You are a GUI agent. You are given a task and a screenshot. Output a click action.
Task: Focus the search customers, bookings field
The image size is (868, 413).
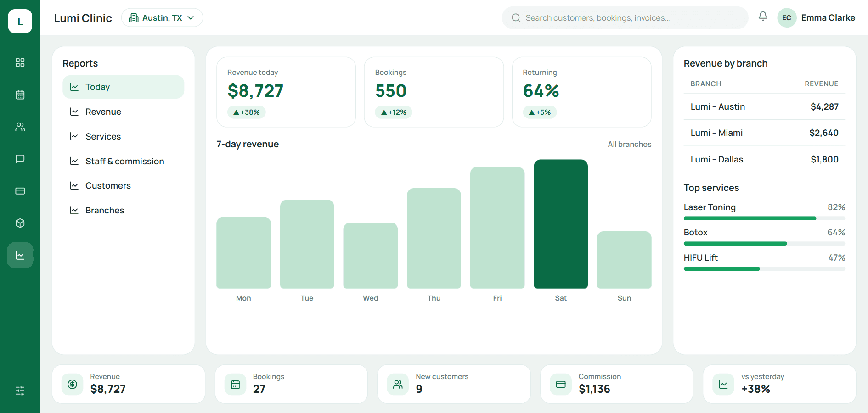coord(625,18)
